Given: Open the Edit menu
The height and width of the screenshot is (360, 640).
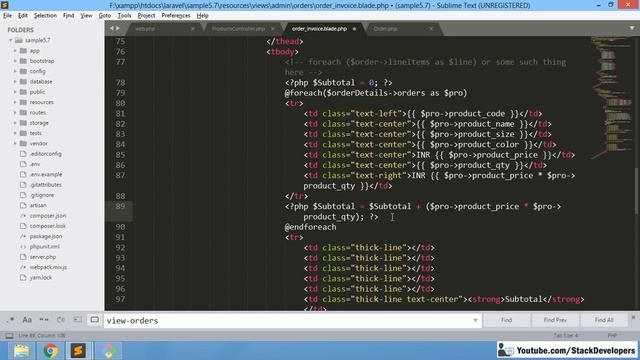Looking at the screenshot, I should point(23,16).
